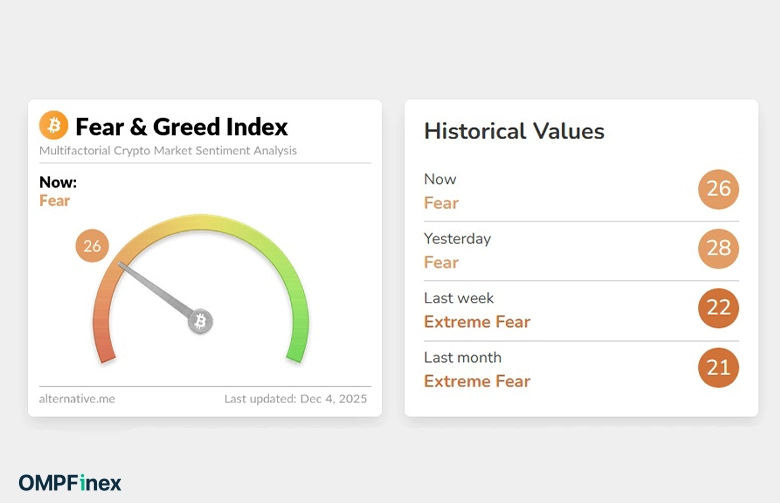Click the Fear label below Now: in gauge card

pyautogui.click(x=55, y=201)
